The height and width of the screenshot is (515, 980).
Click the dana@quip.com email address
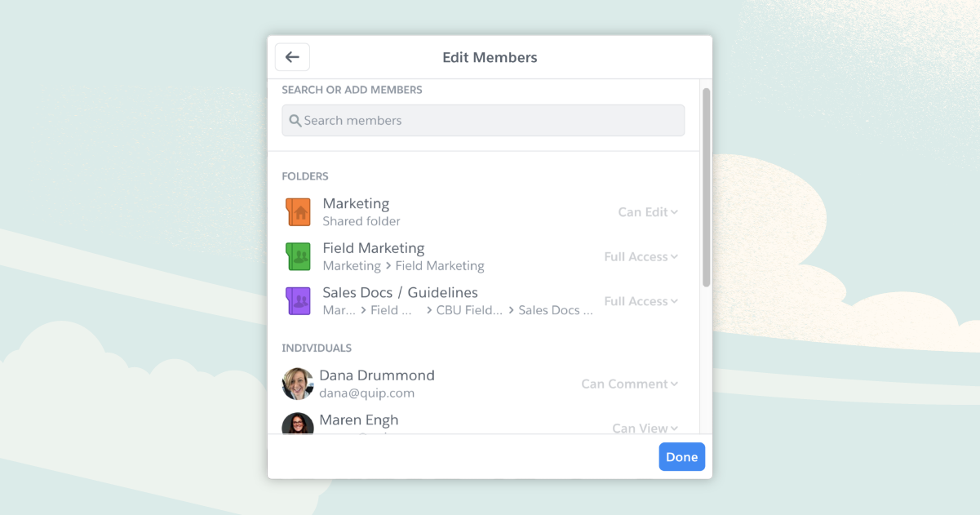(x=367, y=393)
